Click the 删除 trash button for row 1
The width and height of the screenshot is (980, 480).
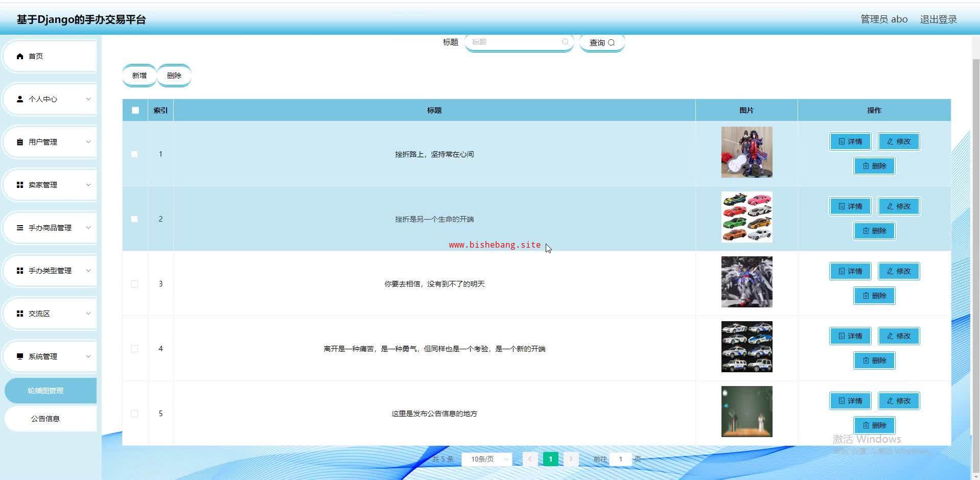874,166
